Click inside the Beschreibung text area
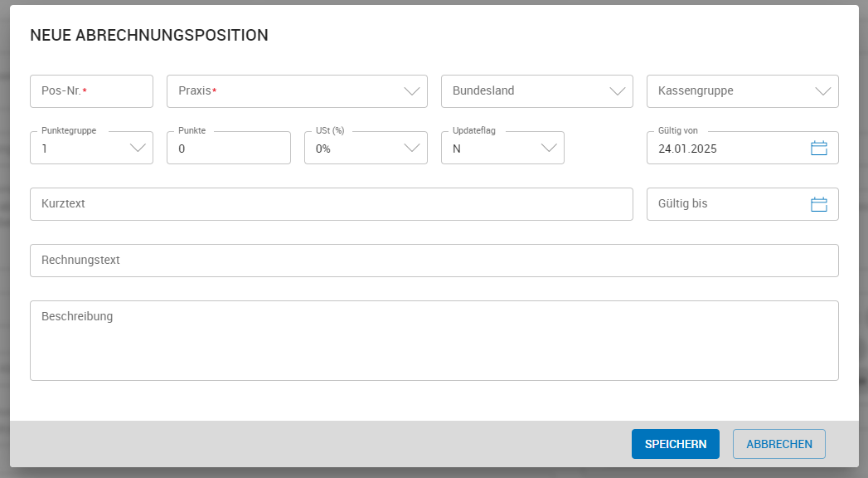The image size is (868, 478). (434, 344)
